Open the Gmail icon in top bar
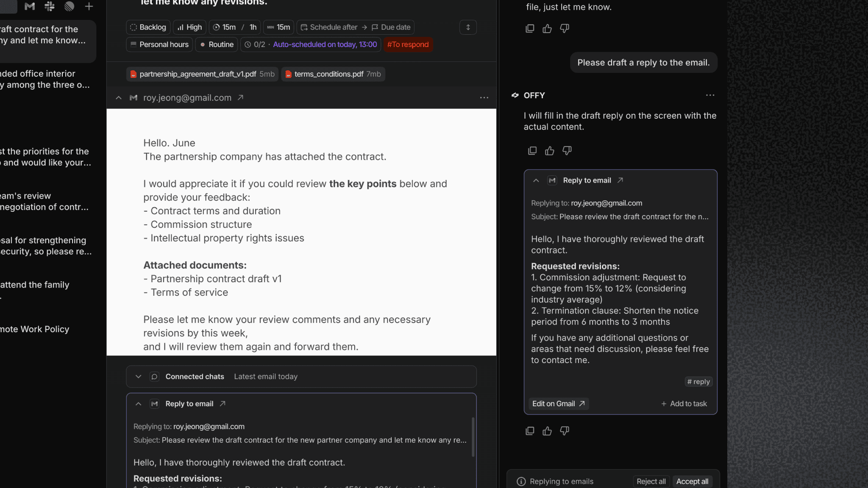The height and width of the screenshot is (488, 868). [x=30, y=6]
